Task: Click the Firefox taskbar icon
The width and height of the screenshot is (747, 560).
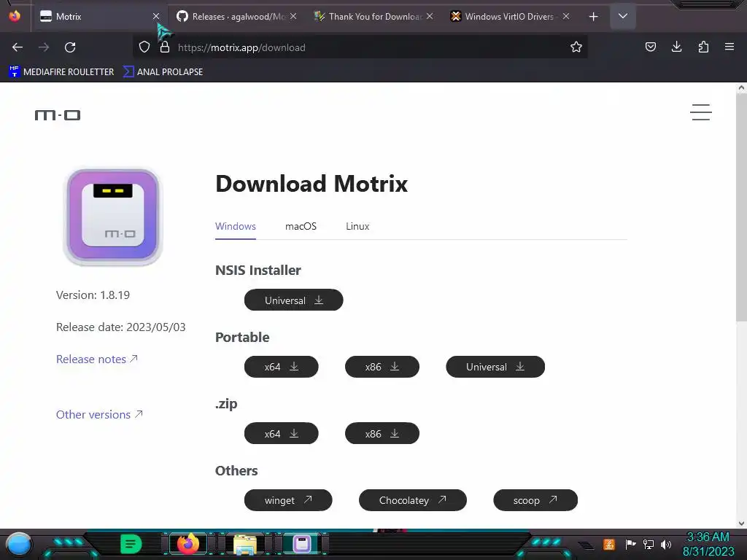Action: [x=188, y=544]
